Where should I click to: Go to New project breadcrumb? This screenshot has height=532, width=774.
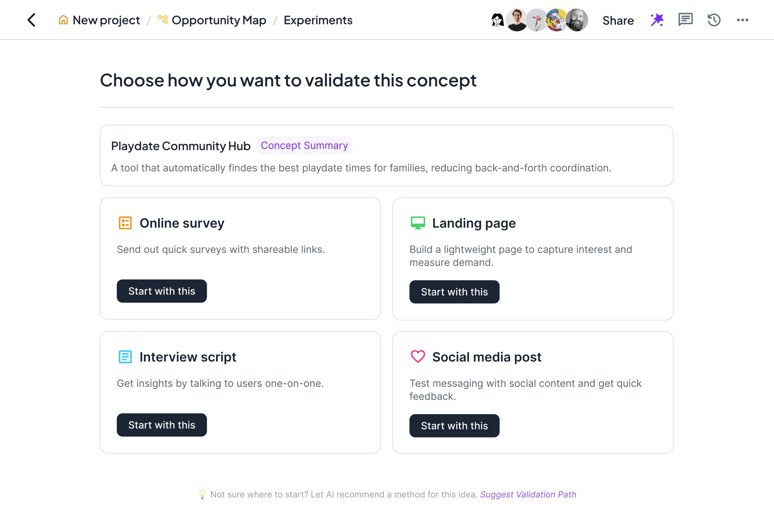106,20
